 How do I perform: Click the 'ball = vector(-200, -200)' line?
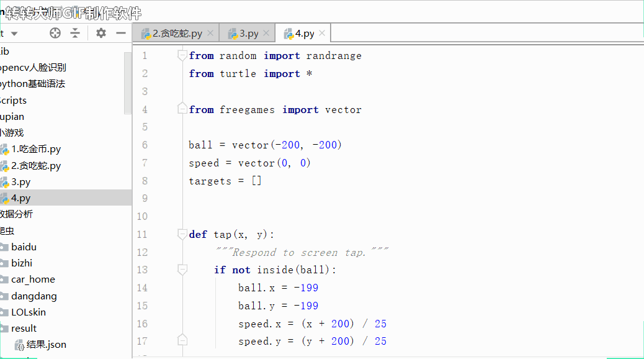coord(265,145)
